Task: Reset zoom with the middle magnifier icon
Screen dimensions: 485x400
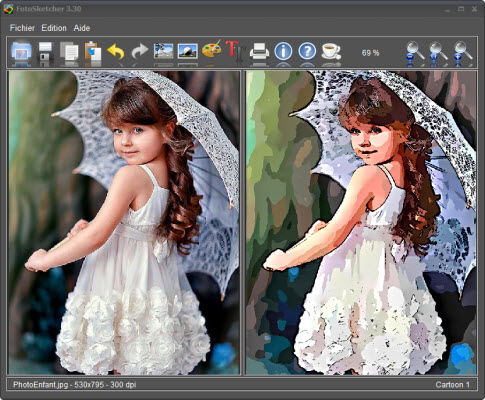Action: coord(438,52)
